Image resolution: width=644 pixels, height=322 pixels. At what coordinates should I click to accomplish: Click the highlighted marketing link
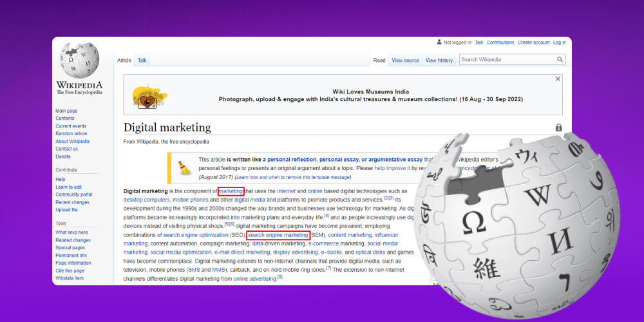coord(231,191)
